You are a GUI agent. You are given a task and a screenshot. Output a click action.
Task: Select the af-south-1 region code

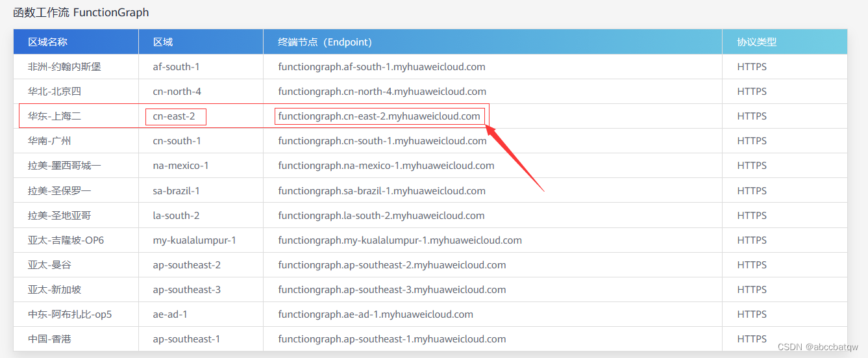(x=177, y=67)
